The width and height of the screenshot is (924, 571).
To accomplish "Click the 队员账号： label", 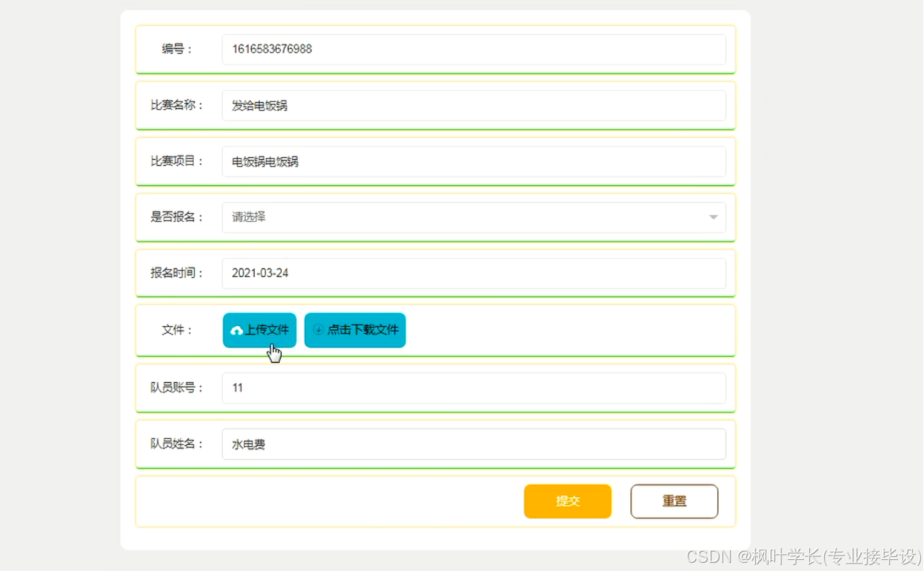I will 178,387.
